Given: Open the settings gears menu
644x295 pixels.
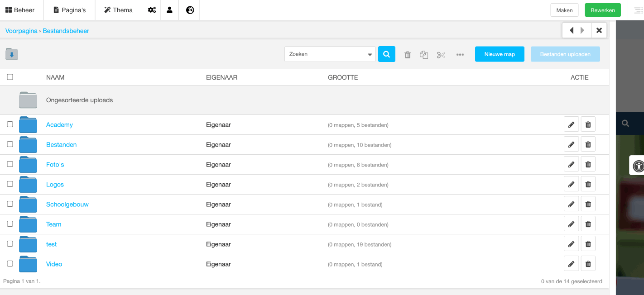Looking at the screenshot, I should pos(151,10).
